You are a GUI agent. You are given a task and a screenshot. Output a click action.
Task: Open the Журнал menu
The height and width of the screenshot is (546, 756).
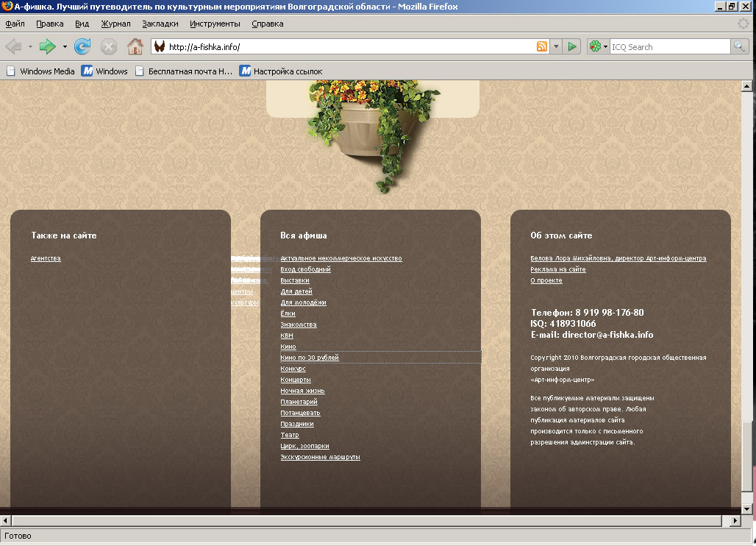pyautogui.click(x=115, y=24)
